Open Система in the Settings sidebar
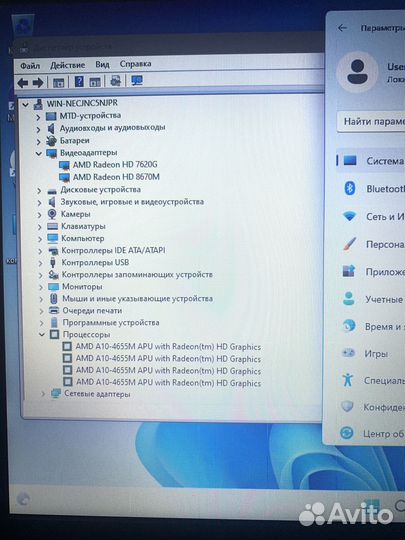The image size is (405, 540). tap(371, 161)
